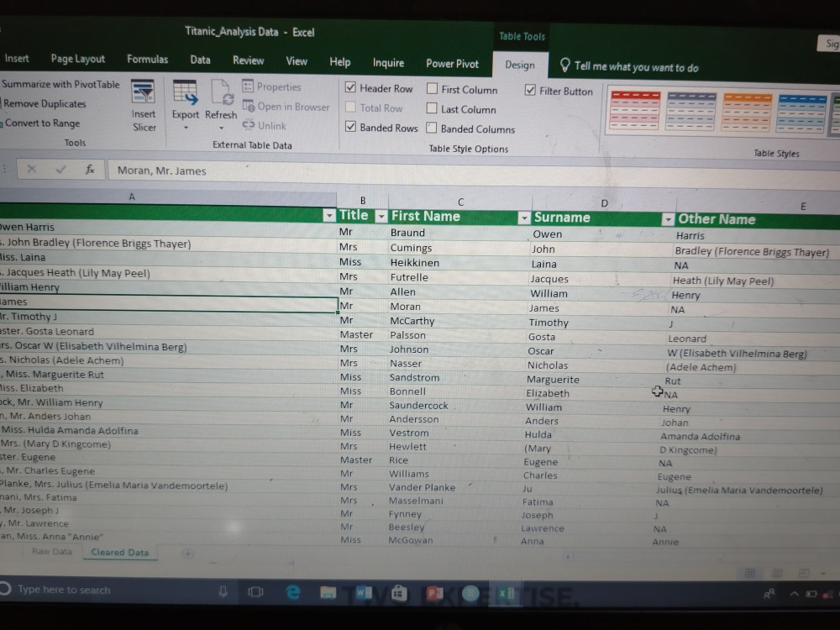Open PowerPoint from the taskbar
Image resolution: width=840 pixels, height=630 pixels.
pos(434,594)
